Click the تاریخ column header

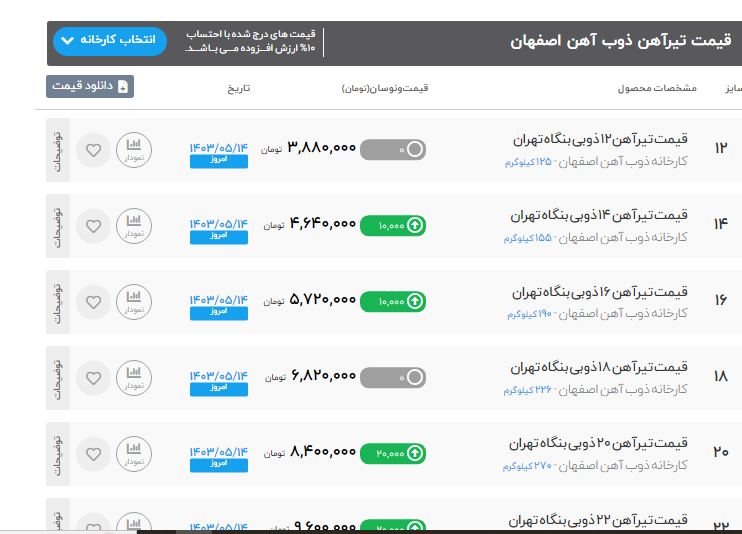pyautogui.click(x=238, y=88)
